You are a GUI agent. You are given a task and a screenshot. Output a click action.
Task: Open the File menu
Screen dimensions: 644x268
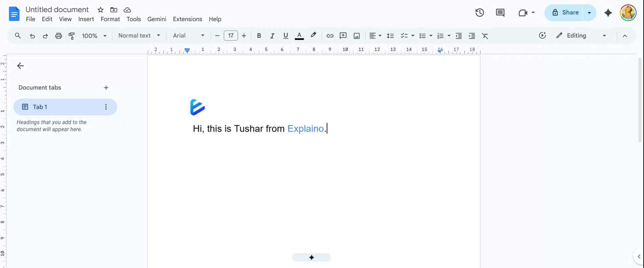pyautogui.click(x=31, y=19)
